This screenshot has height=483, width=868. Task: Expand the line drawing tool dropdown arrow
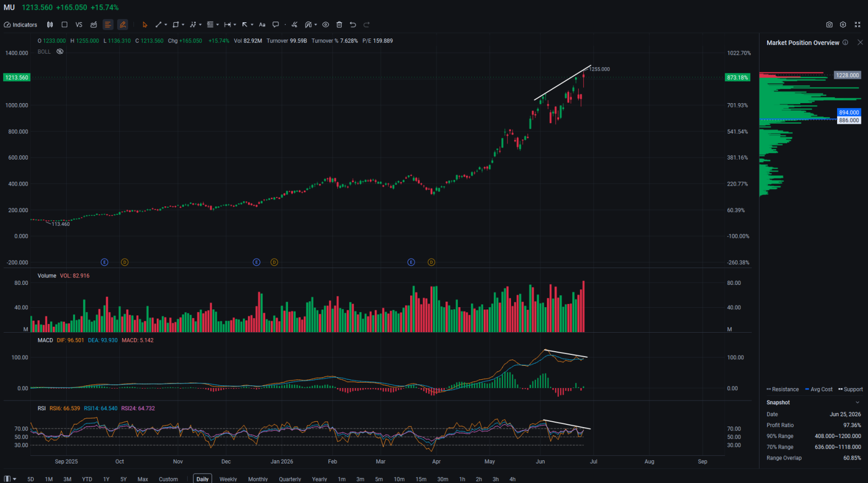165,24
